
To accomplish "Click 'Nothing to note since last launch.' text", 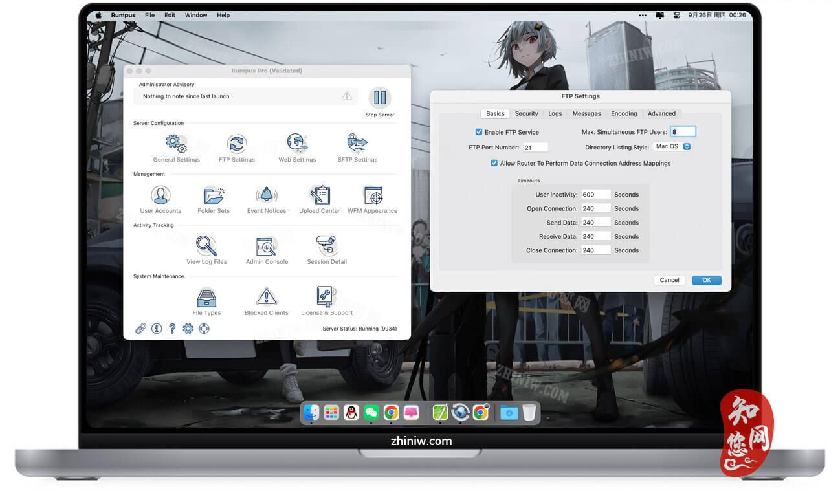I will (x=187, y=96).
